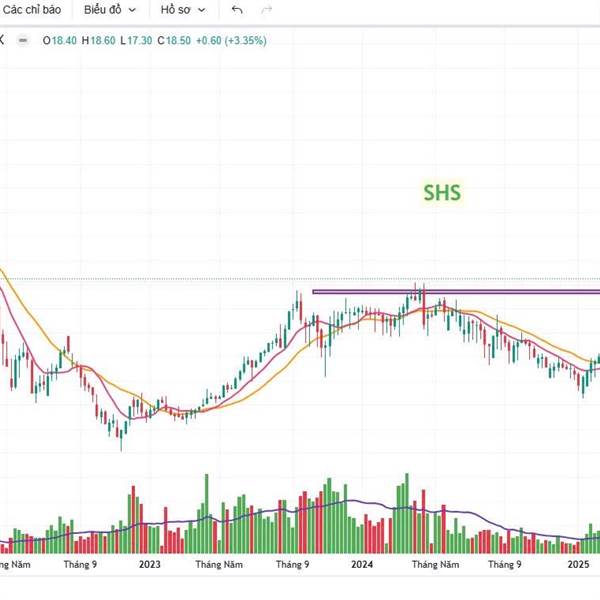The height and width of the screenshot is (600, 600).
Task: Click the 2025 label on the time axis
Action: (578, 564)
